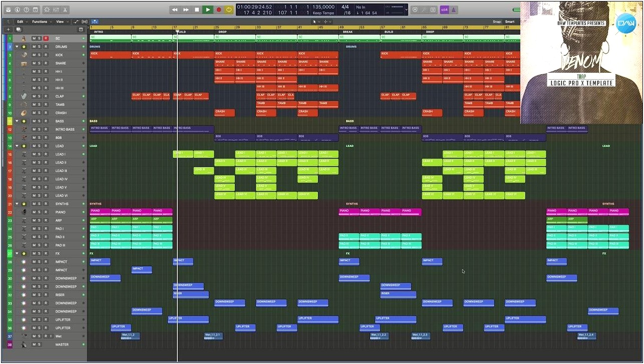Open the Edit menu in tracks area
Image resolution: width=644 pixels, height=364 pixels.
pos(22,22)
